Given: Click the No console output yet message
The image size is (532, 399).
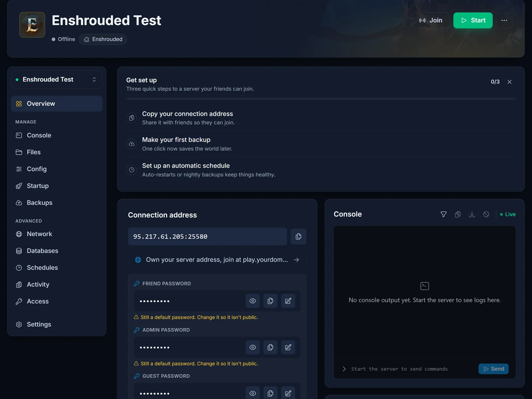Looking at the screenshot, I should [425, 300].
